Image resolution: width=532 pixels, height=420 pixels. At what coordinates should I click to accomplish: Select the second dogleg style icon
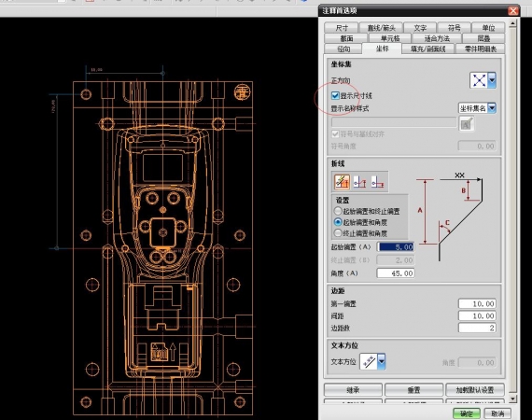(x=359, y=182)
